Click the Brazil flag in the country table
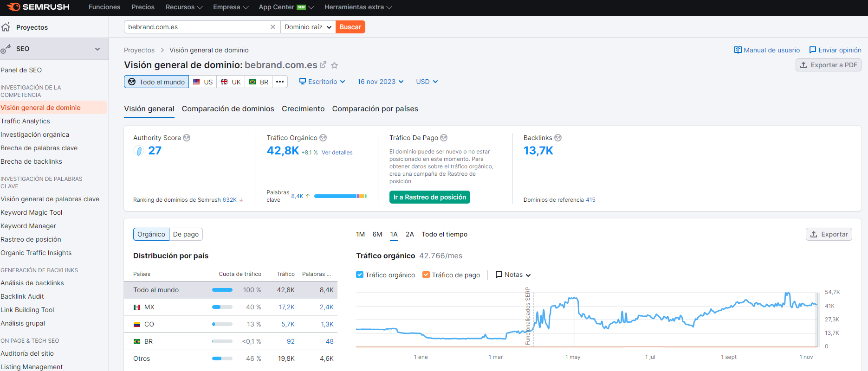 [137, 341]
